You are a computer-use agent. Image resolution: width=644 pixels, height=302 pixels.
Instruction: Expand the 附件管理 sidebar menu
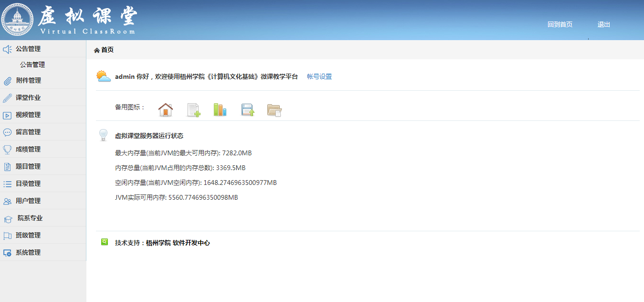point(28,80)
